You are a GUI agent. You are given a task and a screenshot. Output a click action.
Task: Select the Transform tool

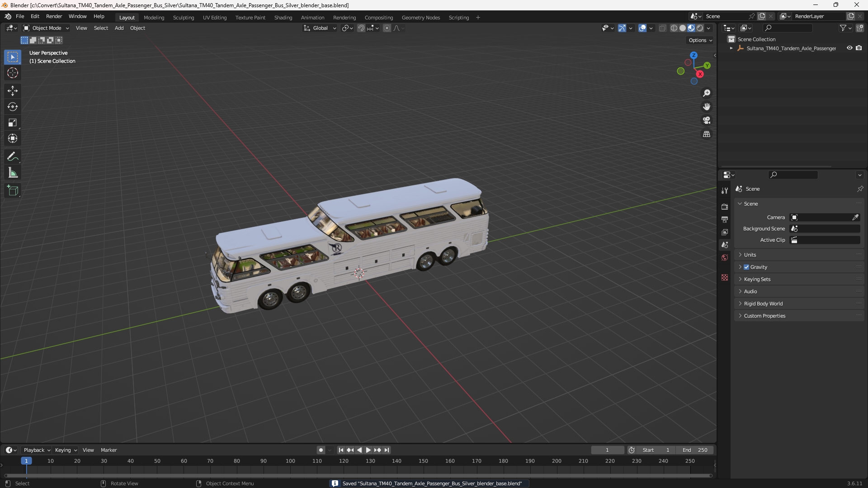tap(13, 138)
